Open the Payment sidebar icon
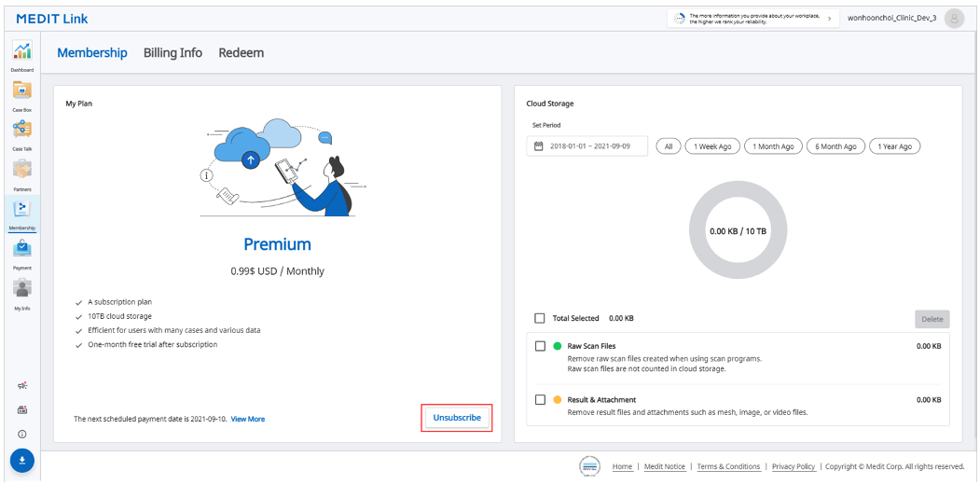The image size is (980, 484). click(x=21, y=248)
